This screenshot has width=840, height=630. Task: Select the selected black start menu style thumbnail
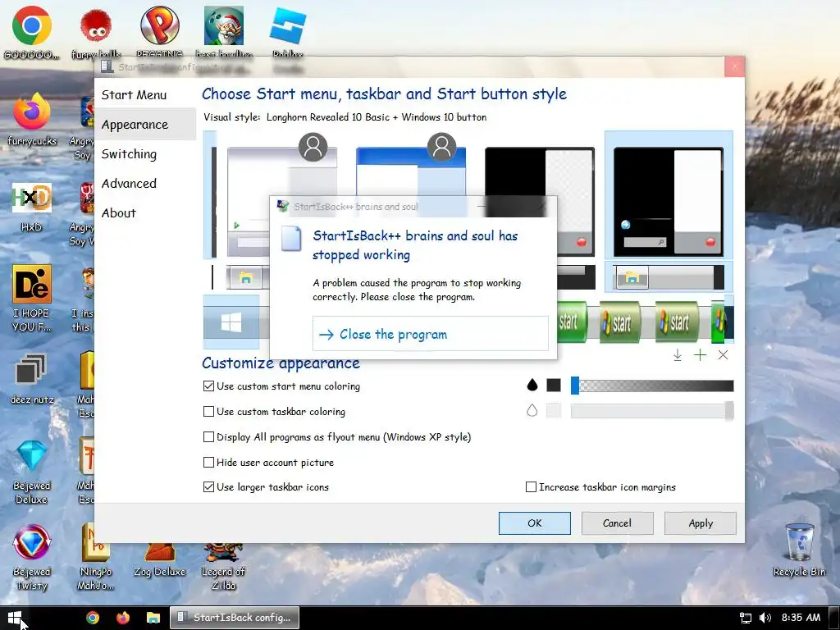point(669,195)
